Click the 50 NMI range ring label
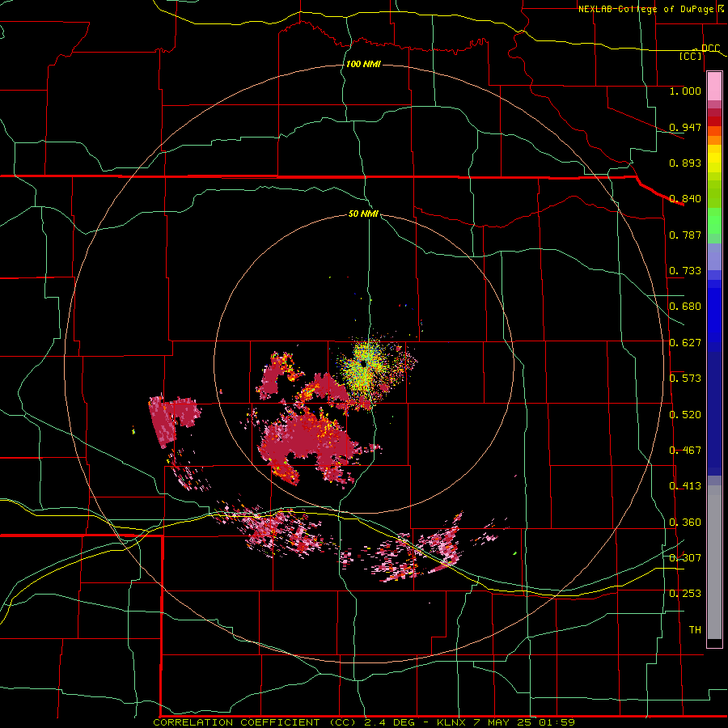Viewport: 728px width, 728px height. pos(363,214)
